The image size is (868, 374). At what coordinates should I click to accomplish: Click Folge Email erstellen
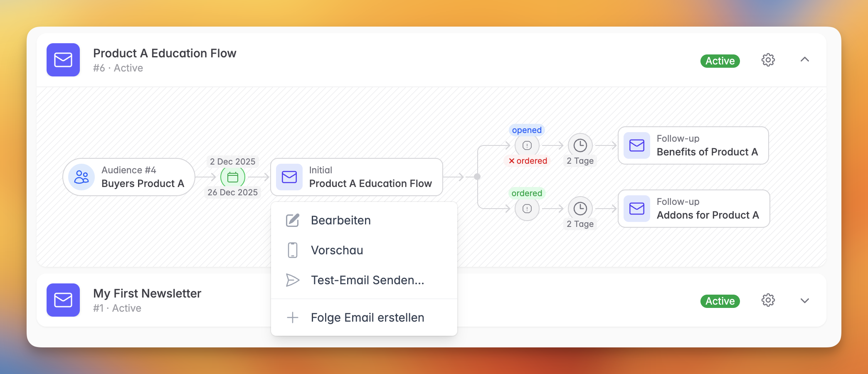pyautogui.click(x=367, y=317)
